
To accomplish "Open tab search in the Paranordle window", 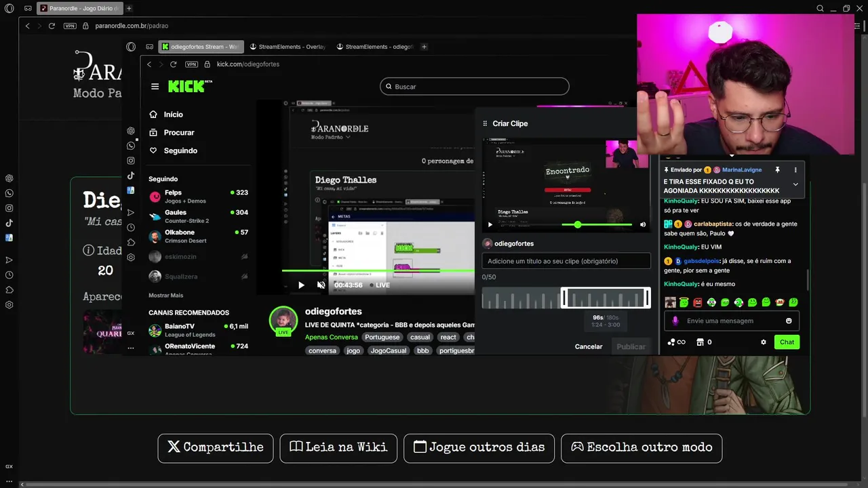I will click(820, 8).
